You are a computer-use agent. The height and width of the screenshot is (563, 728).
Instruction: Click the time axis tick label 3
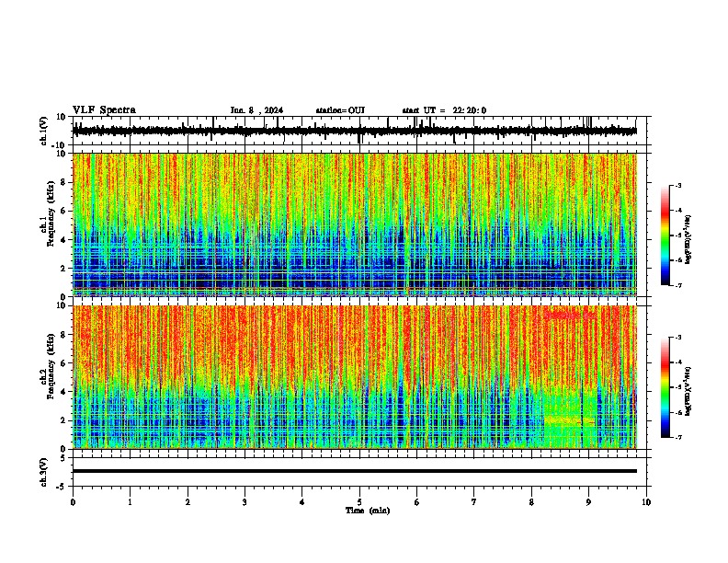point(245,502)
